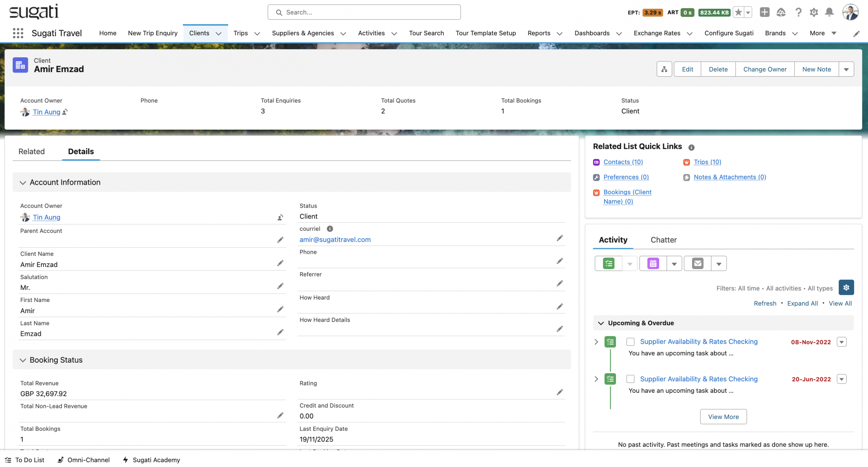Edit the Client Name field pencil
This screenshot has height=467, width=868.
click(x=280, y=263)
